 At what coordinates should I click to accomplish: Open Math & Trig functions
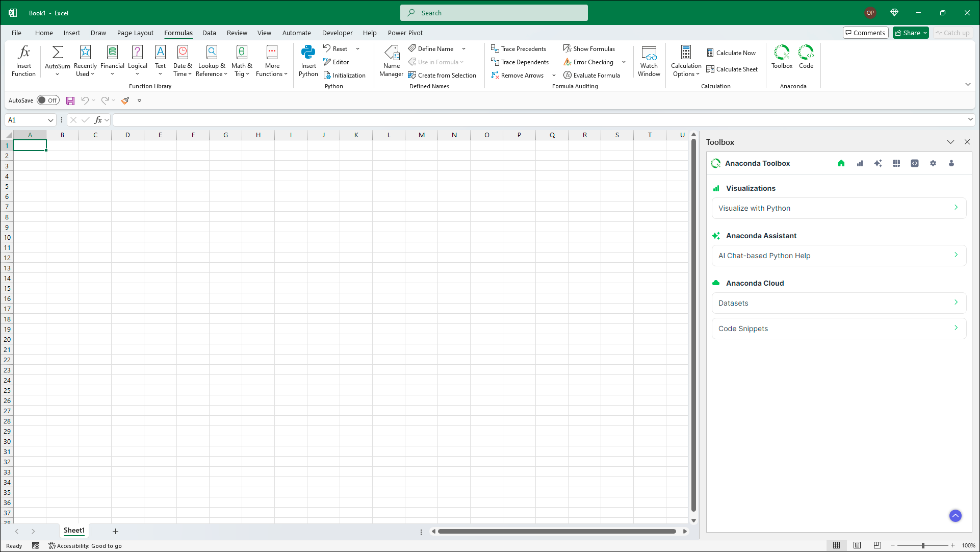(x=242, y=61)
